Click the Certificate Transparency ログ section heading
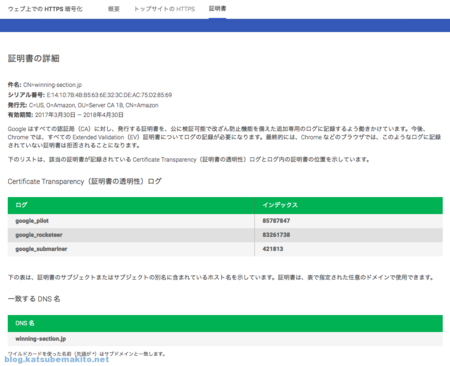This screenshot has height=366, width=450. tap(85, 182)
